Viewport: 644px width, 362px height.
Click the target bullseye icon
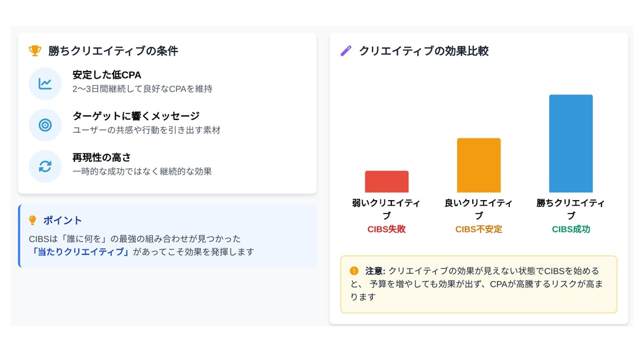(x=45, y=125)
